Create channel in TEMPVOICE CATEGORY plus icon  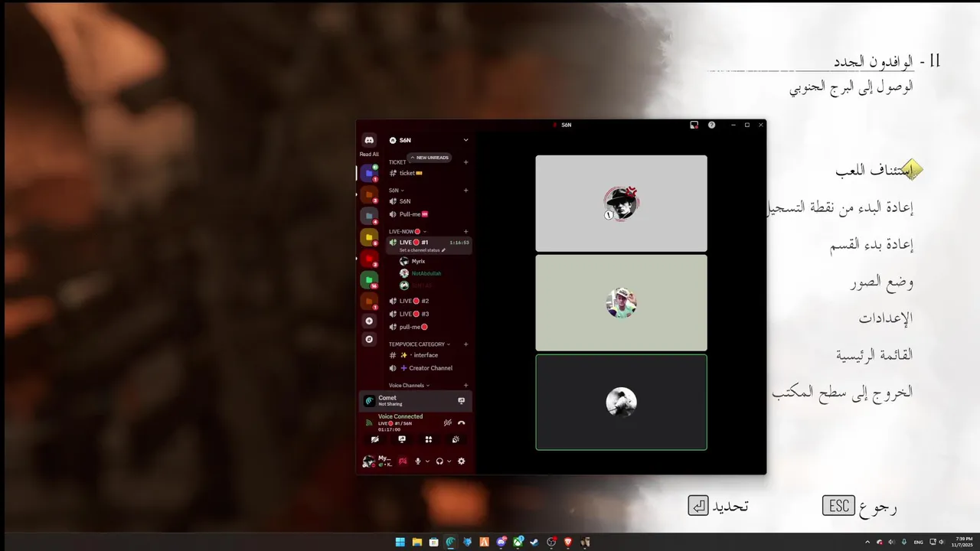coord(465,344)
